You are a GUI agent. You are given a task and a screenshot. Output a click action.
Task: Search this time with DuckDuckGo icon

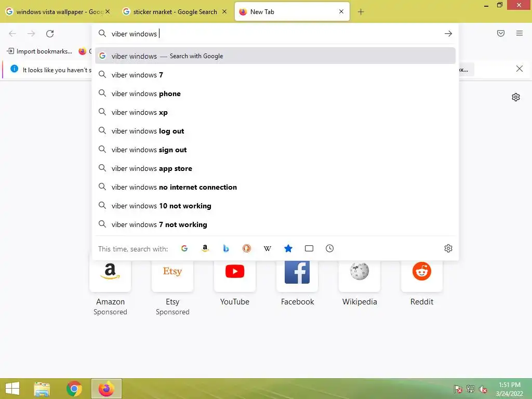click(247, 248)
